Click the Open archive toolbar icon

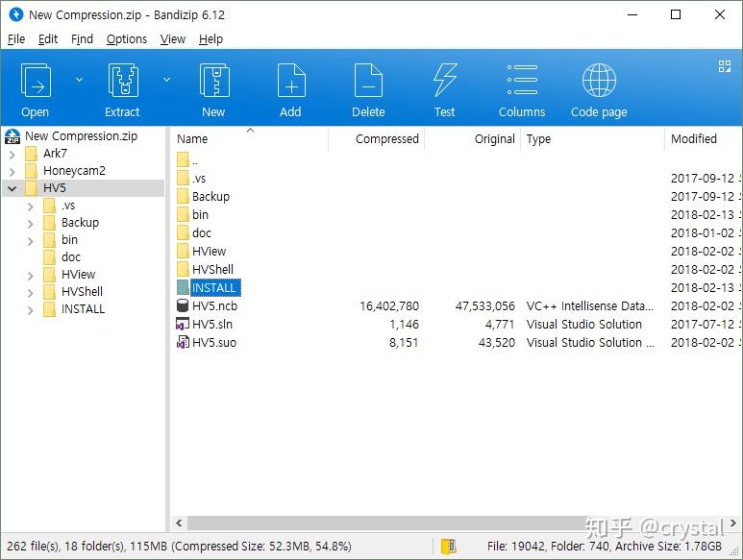(x=36, y=80)
